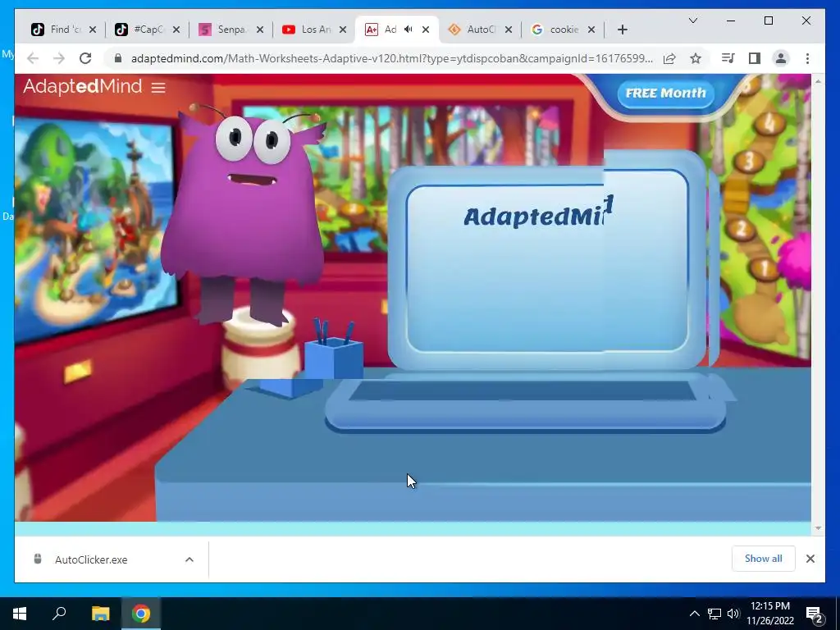Toggle the Chrome side panel
Viewport: 840px width, 630px height.
[755, 58]
